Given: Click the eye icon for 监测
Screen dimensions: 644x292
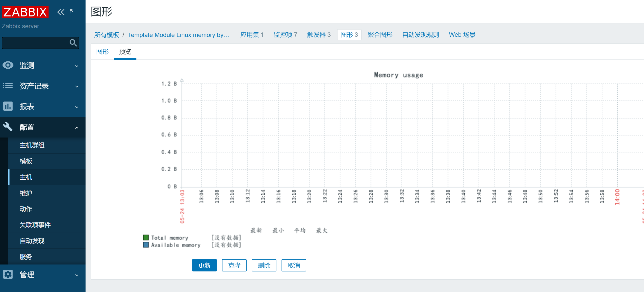Looking at the screenshot, I should 8,65.
